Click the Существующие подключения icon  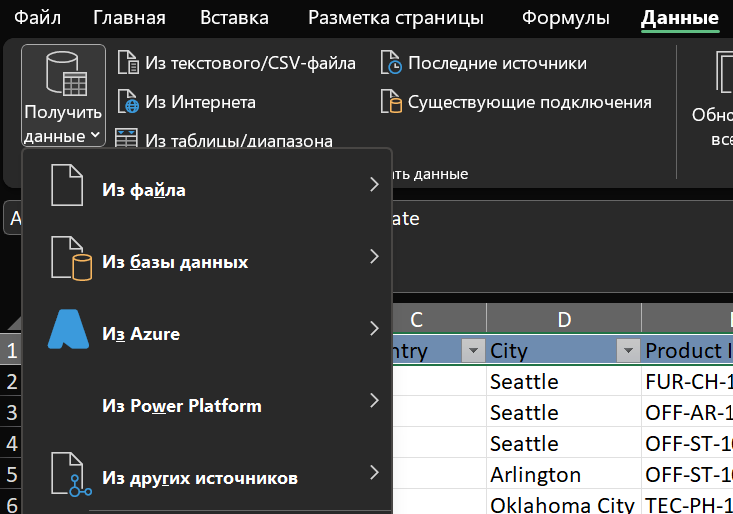point(391,102)
